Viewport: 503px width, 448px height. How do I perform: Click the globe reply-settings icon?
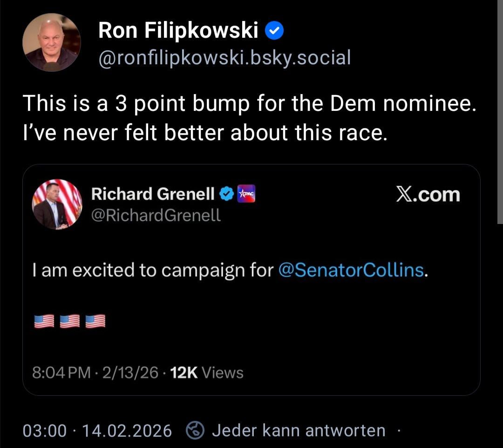[195, 430]
